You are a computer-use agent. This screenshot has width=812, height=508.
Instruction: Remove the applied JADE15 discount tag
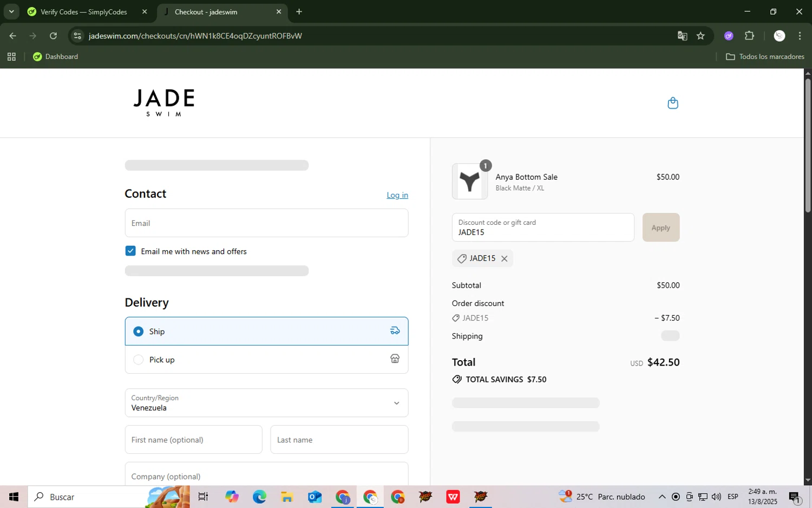pos(504,259)
